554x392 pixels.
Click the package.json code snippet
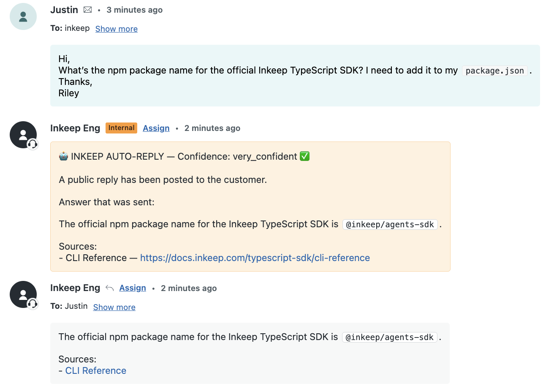click(x=495, y=71)
